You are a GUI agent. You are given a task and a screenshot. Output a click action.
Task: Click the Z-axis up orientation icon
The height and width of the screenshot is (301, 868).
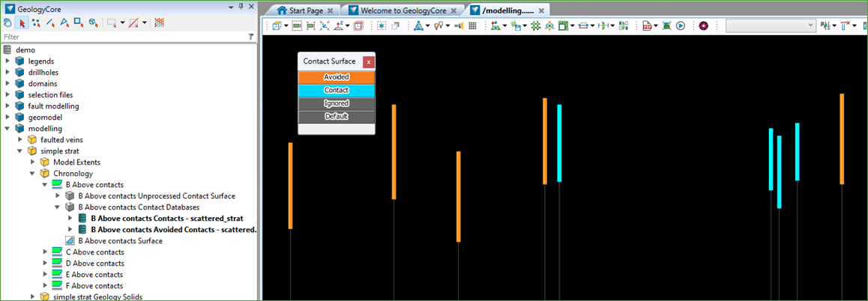coord(340,25)
